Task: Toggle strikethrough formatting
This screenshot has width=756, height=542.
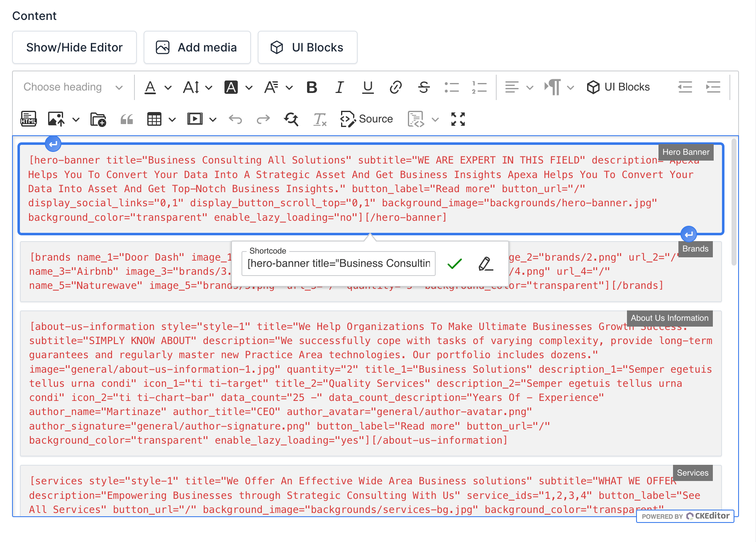Action: [424, 87]
